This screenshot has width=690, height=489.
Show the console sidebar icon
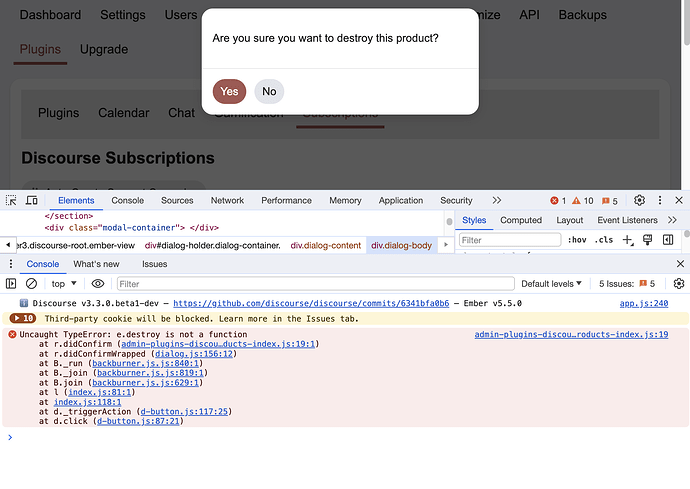pyautogui.click(x=11, y=284)
